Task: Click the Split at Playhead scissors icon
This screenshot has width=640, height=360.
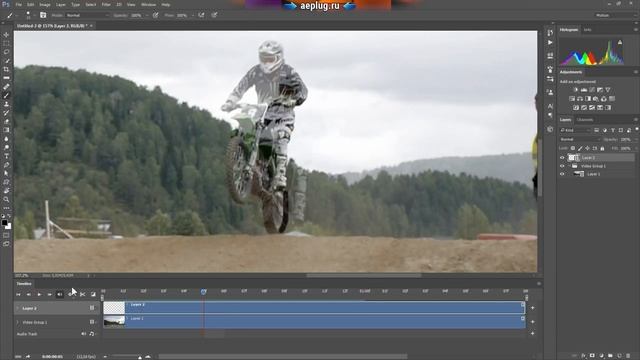Action: pos(82,294)
